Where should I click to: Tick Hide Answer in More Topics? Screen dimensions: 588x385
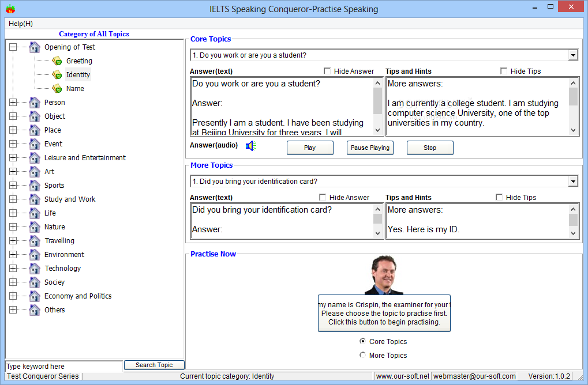click(x=323, y=197)
